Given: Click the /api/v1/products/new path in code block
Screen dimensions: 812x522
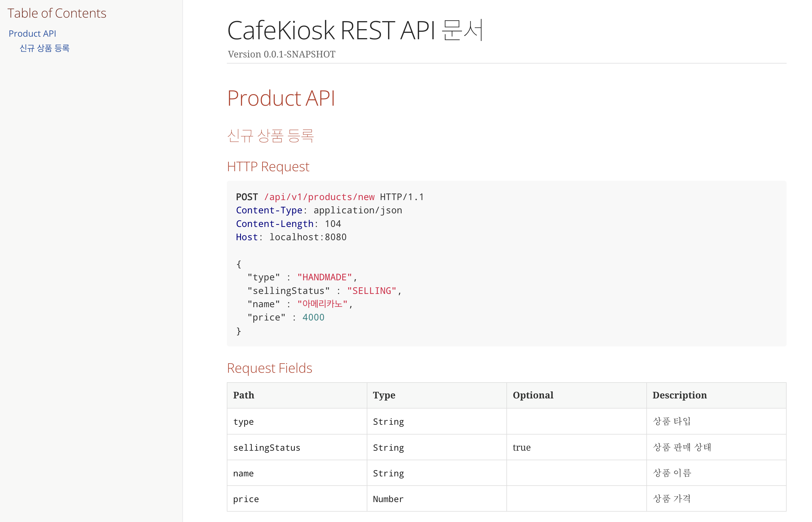Looking at the screenshot, I should click(x=319, y=197).
